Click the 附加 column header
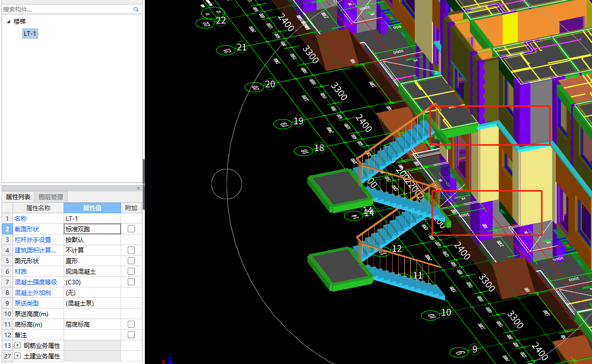Screen dimensions: 592x364 pyautogui.click(x=131, y=208)
